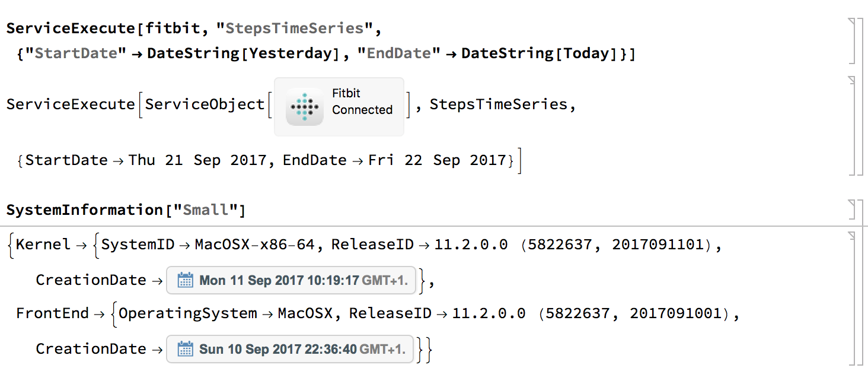The height and width of the screenshot is (387, 868).
Task: Click the "EndDate" key in input cell
Action: tap(399, 53)
